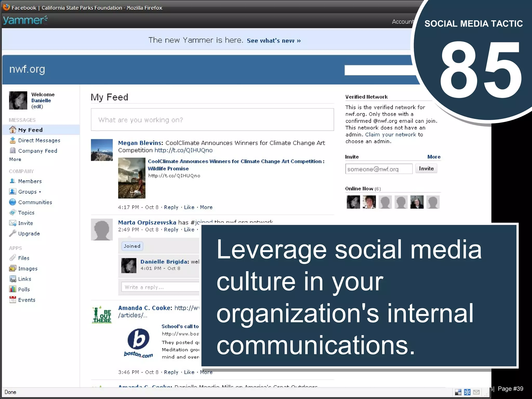Click the Direct Messages inbox icon

point(12,140)
